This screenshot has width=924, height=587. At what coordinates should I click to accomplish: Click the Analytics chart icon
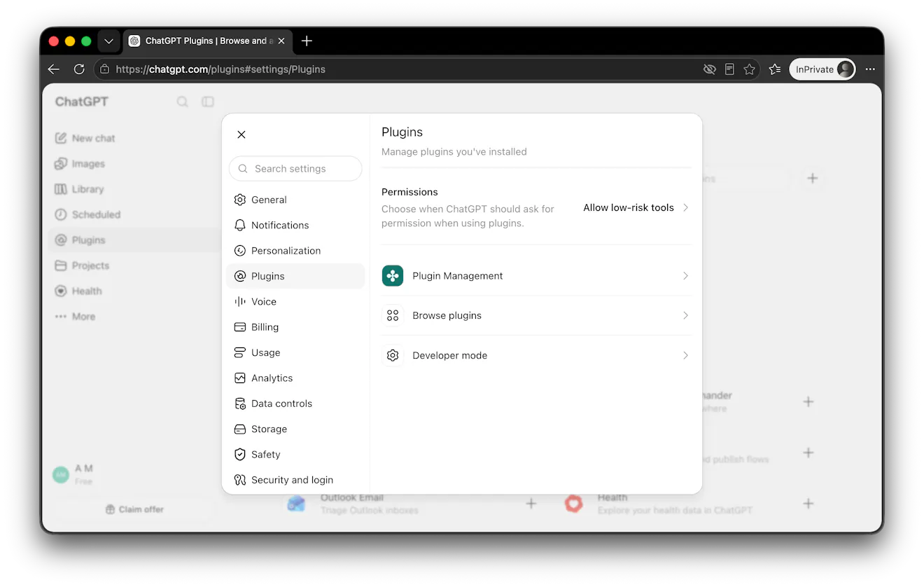pos(240,378)
